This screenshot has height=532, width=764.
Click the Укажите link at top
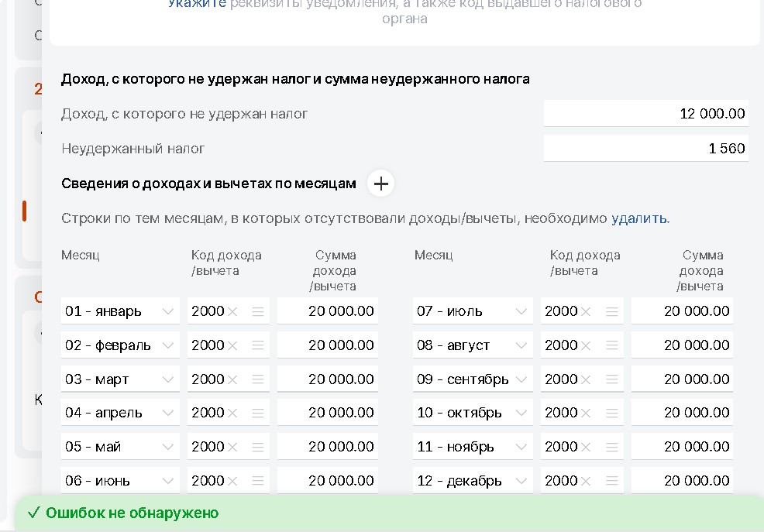click(x=197, y=4)
